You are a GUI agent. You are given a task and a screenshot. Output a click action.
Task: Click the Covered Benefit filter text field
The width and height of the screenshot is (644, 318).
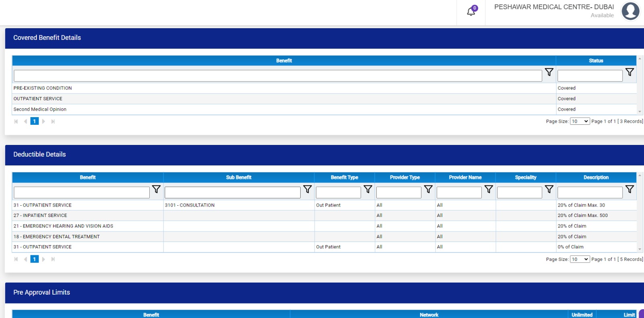coord(278,76)
